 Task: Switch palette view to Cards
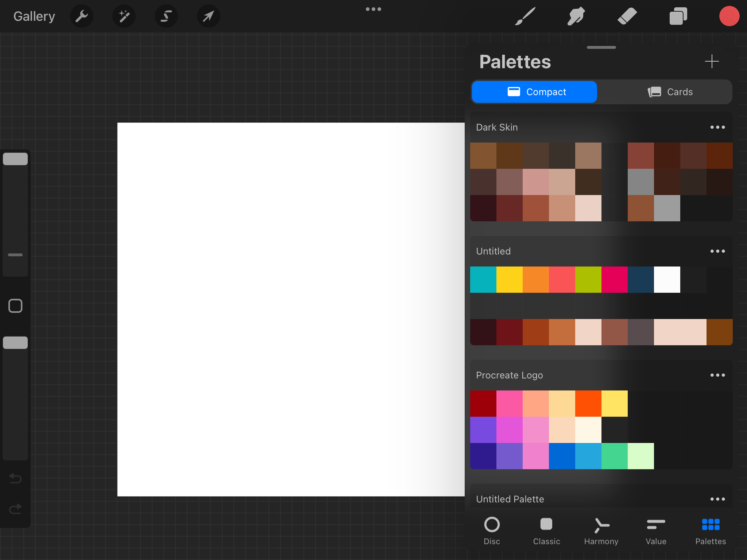pos(670,92)
